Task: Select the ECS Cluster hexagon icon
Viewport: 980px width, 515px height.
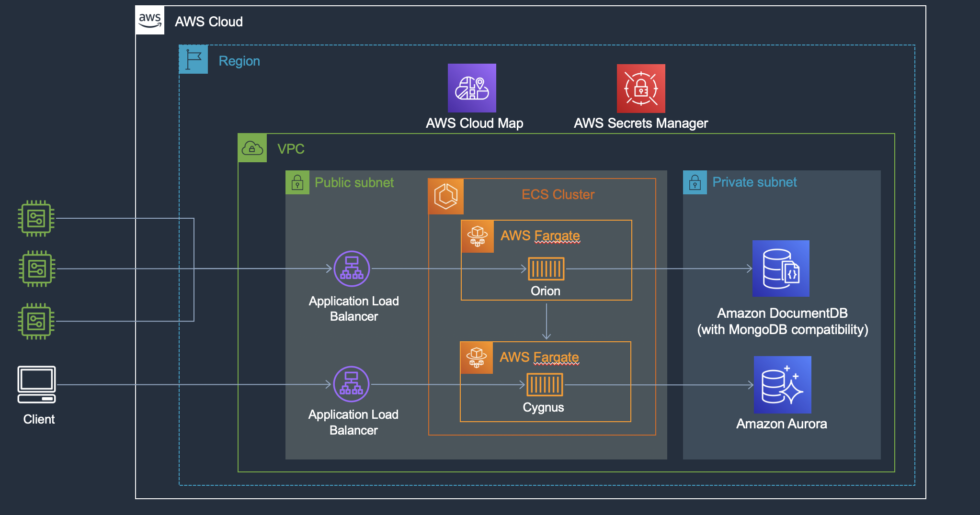Action: (x=446, y=196)
